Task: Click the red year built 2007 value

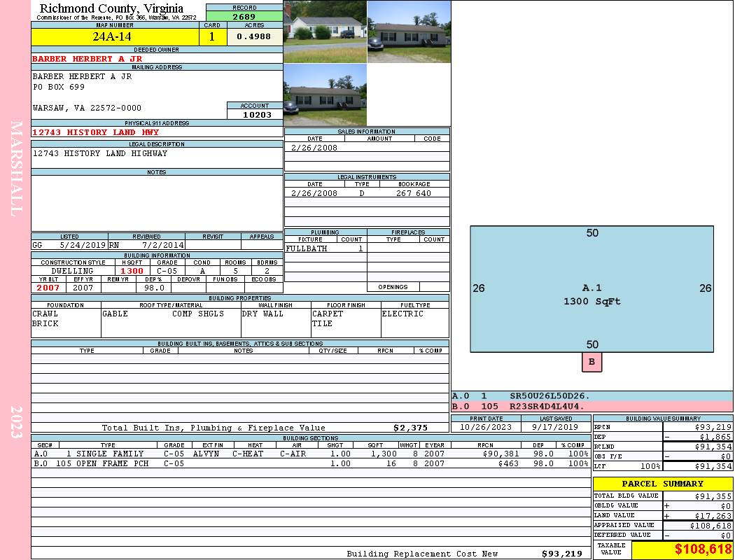Action: pyautogui.click(x=48, y=288)
